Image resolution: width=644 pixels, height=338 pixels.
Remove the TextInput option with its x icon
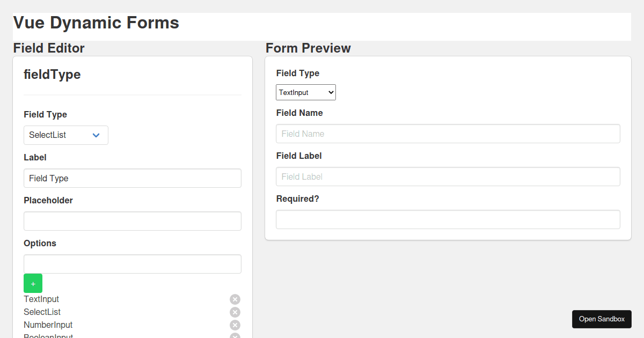click(x=235, y=299)
